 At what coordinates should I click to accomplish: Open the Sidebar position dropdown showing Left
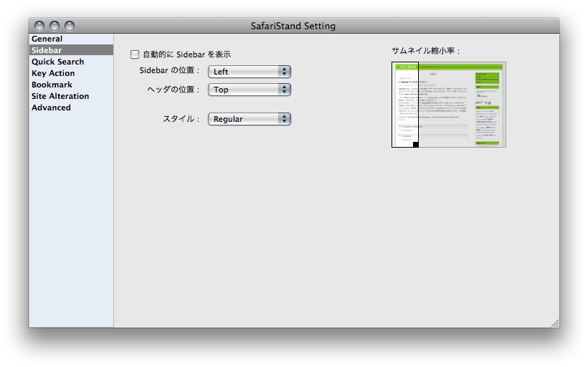(x=250, y=72)
